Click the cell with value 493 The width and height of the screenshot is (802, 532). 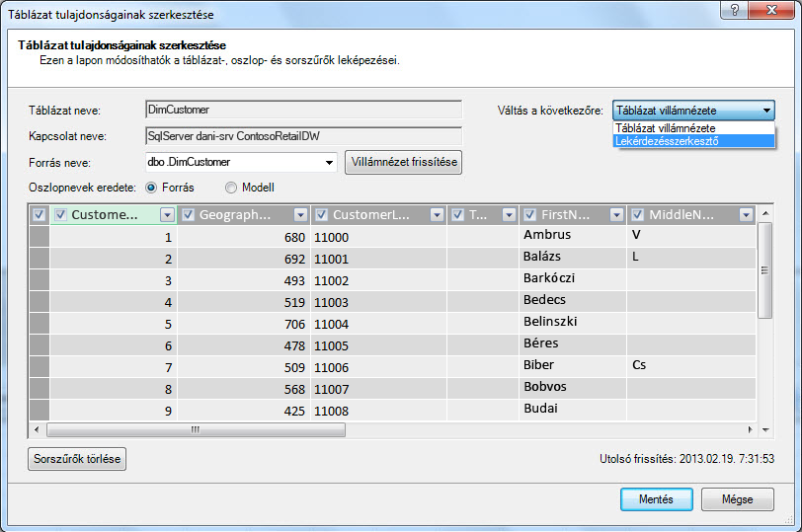[243, 280]
